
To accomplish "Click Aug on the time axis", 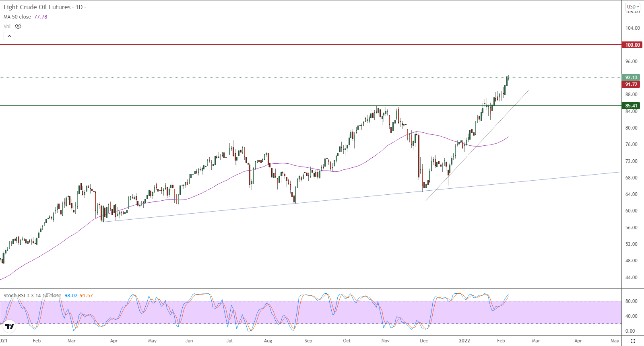I will [x=268, y=341].
